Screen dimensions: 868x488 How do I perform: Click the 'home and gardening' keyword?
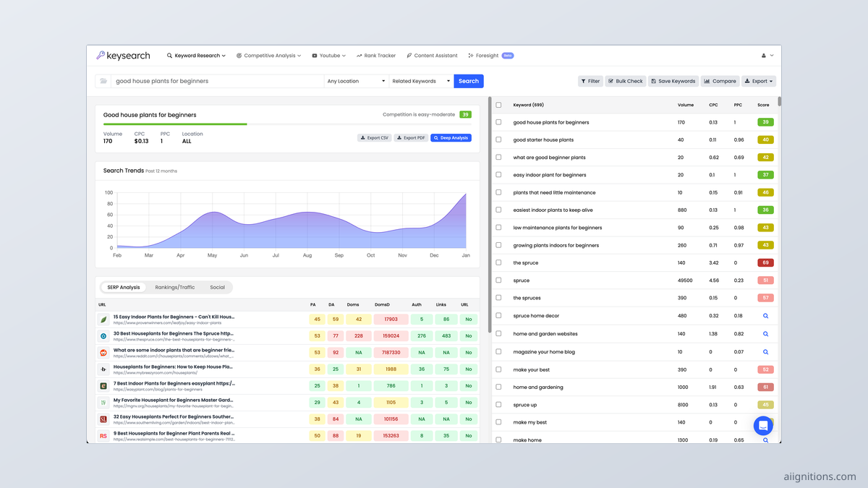tap(538, 387)
